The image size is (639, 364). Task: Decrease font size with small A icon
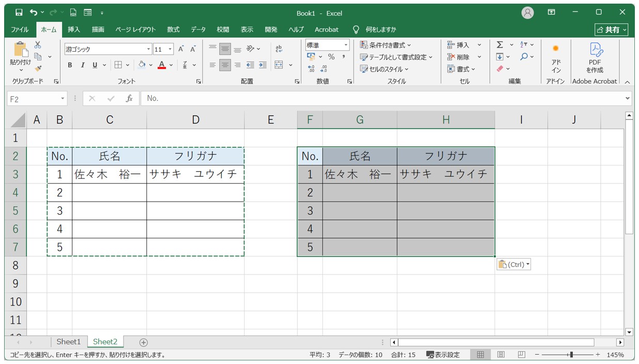click(193, 49)
